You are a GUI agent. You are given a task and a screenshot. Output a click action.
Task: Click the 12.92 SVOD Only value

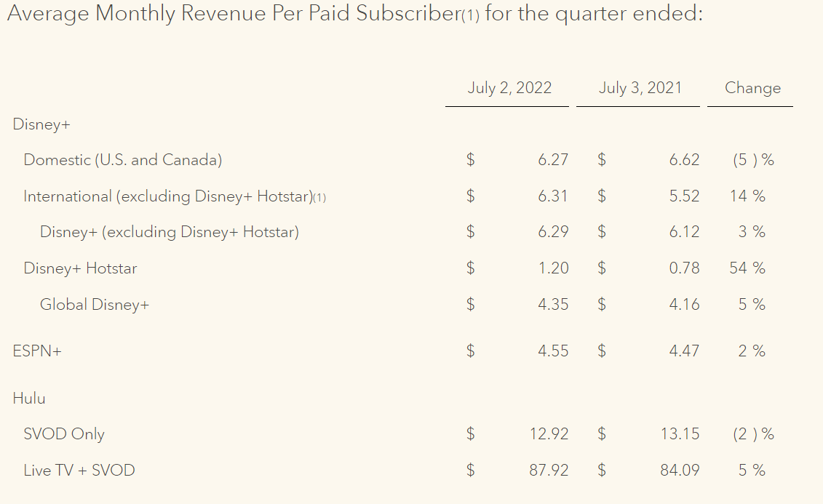pyautogui.click(x=549, y=434)
